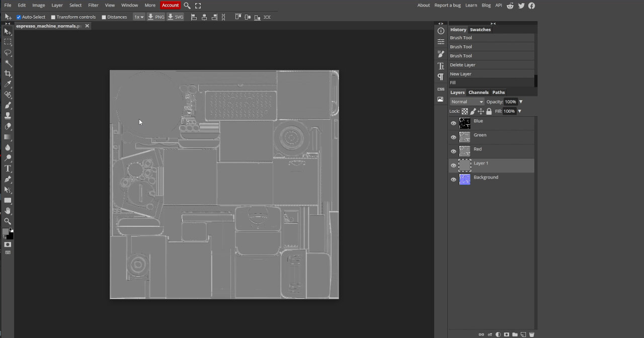
Task: Enable the Transform controls checkbox
Action: [x=52, y=17]
